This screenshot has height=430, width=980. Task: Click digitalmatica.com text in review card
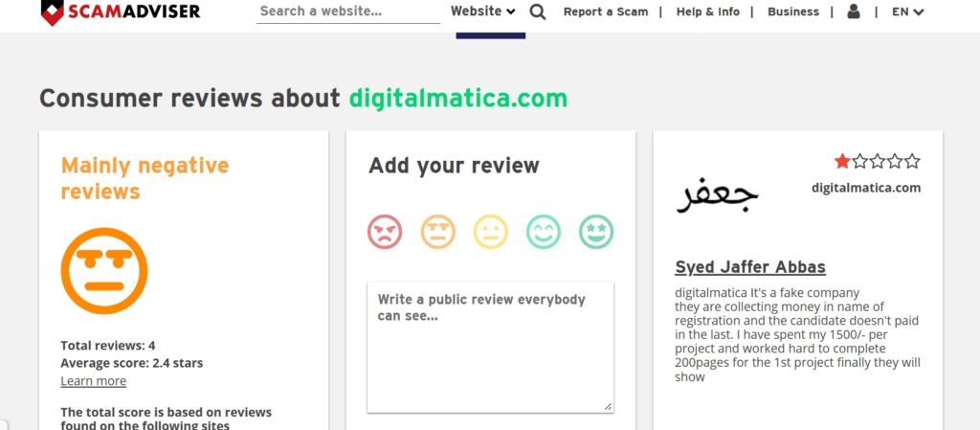click(866, 188)
